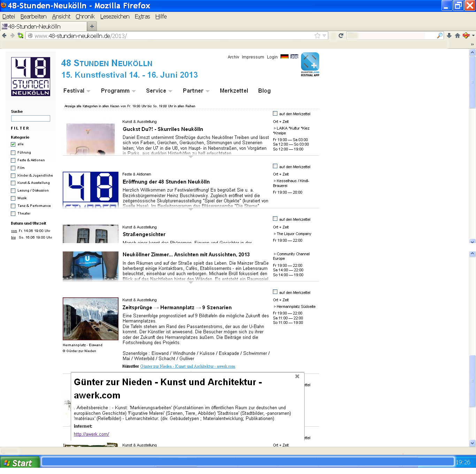Click the Fritz addon icon in toolbar
The width and height of the screenshot is (476, 474).
tap(466, 36)
